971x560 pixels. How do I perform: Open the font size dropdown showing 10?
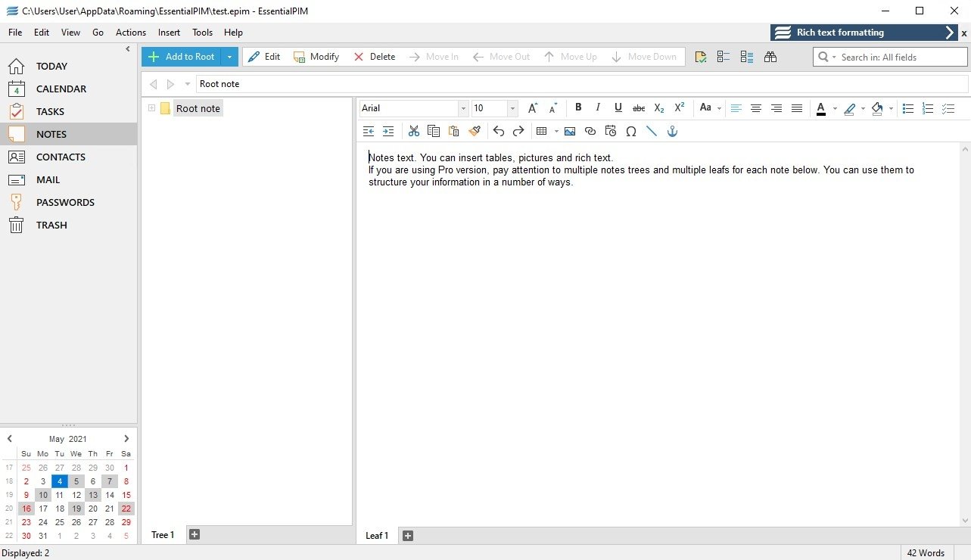coord(512,108)
